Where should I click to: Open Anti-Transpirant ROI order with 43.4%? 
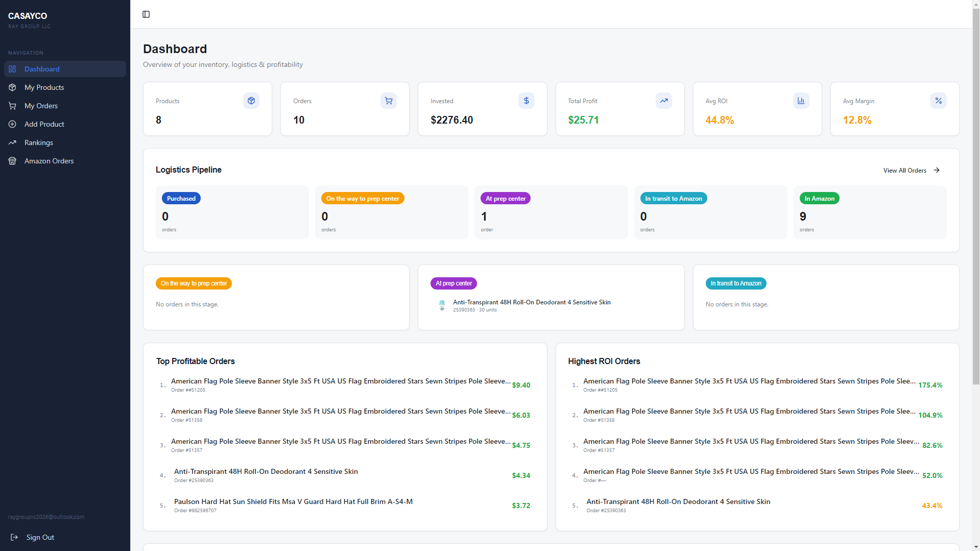coord(757,506)
